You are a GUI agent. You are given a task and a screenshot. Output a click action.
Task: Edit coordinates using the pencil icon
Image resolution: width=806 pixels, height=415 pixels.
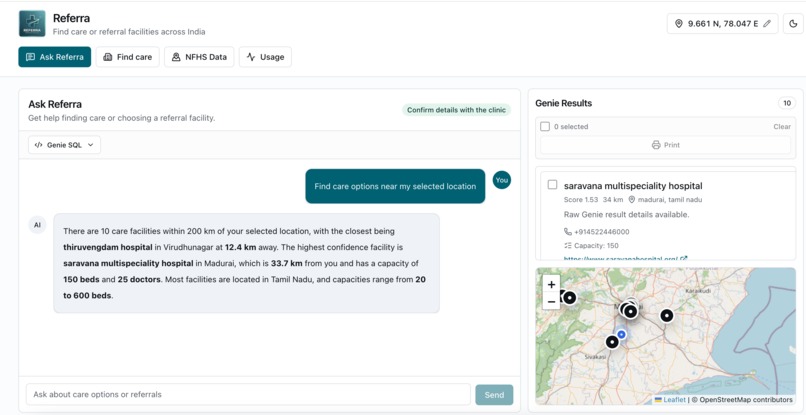pyautogui.click(x=767, y=24)
